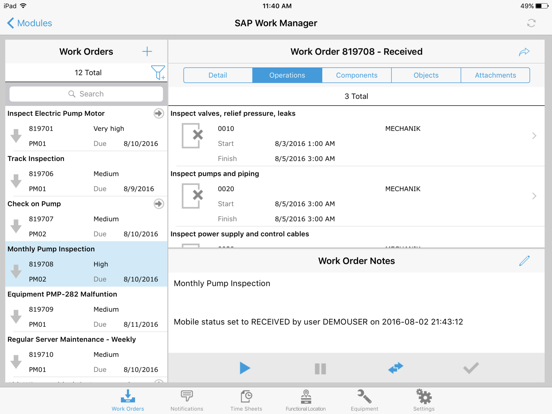Switch to the Attachments tab

(x=495, y=75)
